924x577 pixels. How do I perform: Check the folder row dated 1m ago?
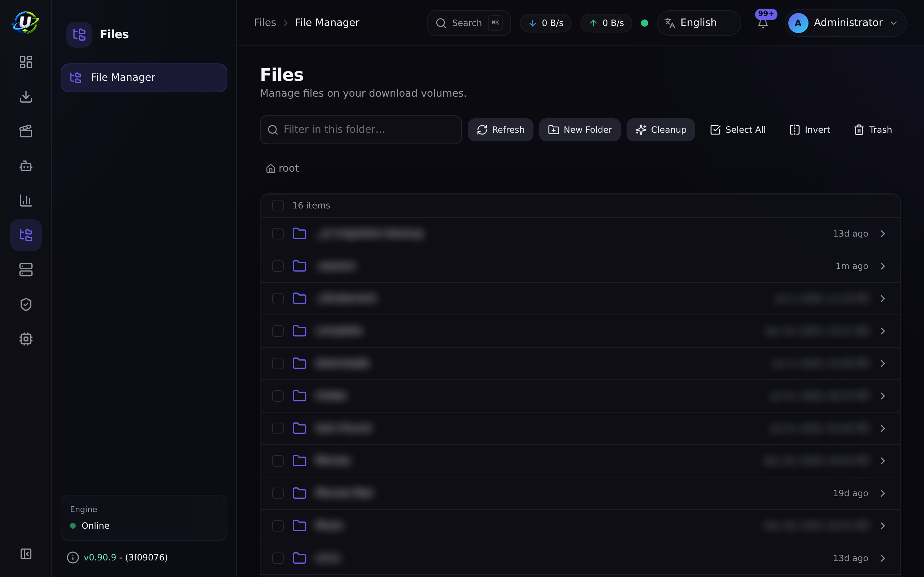tap(278, 266)
